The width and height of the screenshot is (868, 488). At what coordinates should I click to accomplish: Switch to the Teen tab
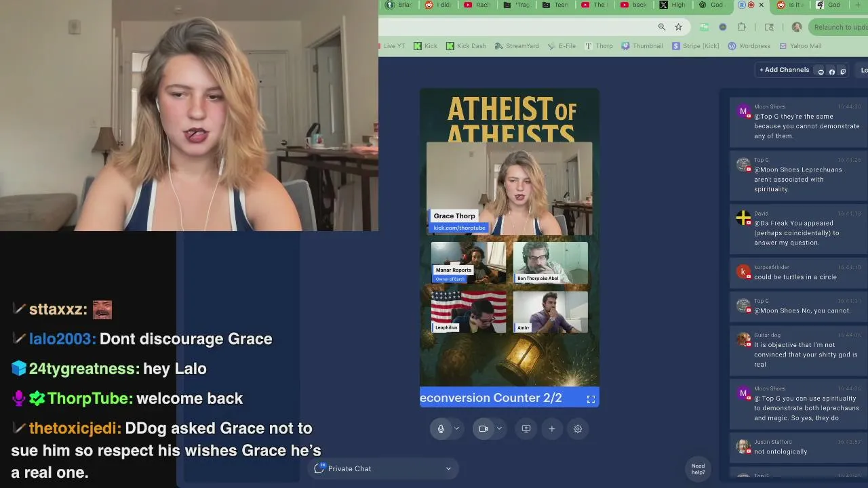tap(556, 5)
